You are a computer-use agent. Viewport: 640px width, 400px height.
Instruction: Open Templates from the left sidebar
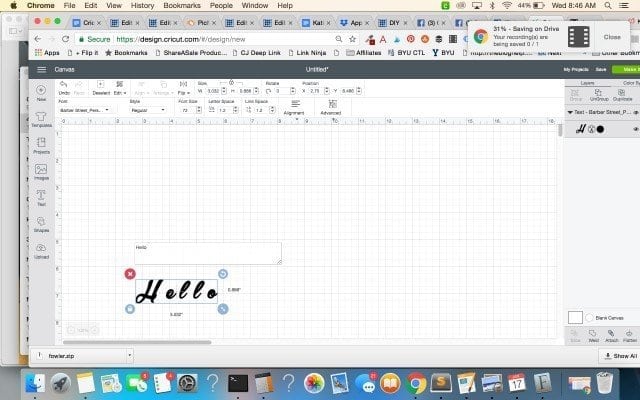point(41,120)
